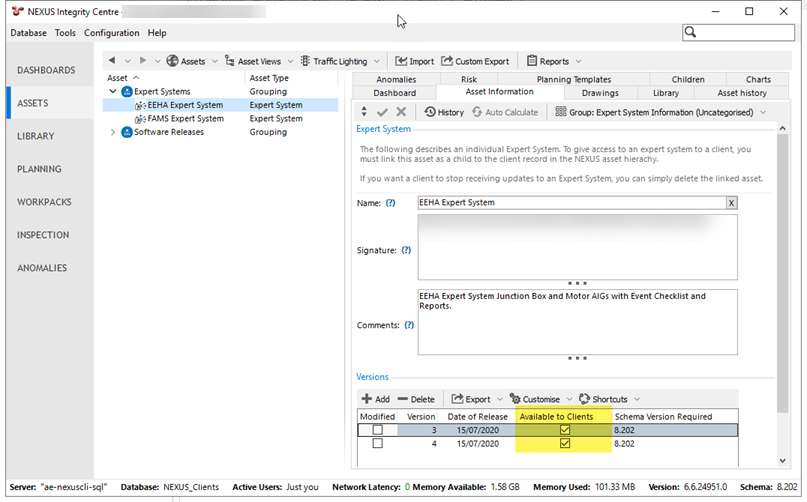Click the Add version plus icon

point(367,398)
